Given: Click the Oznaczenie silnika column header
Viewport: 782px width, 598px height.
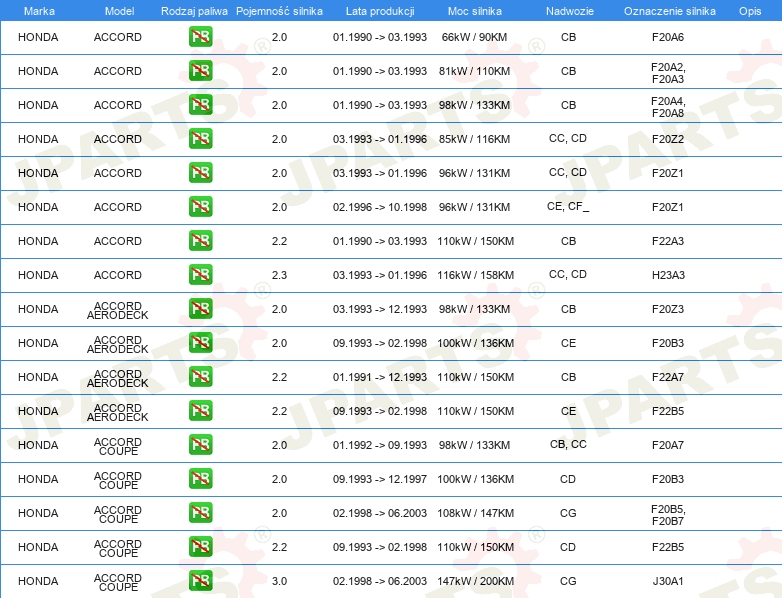Looking at the screenshot, I should point(669,11).
